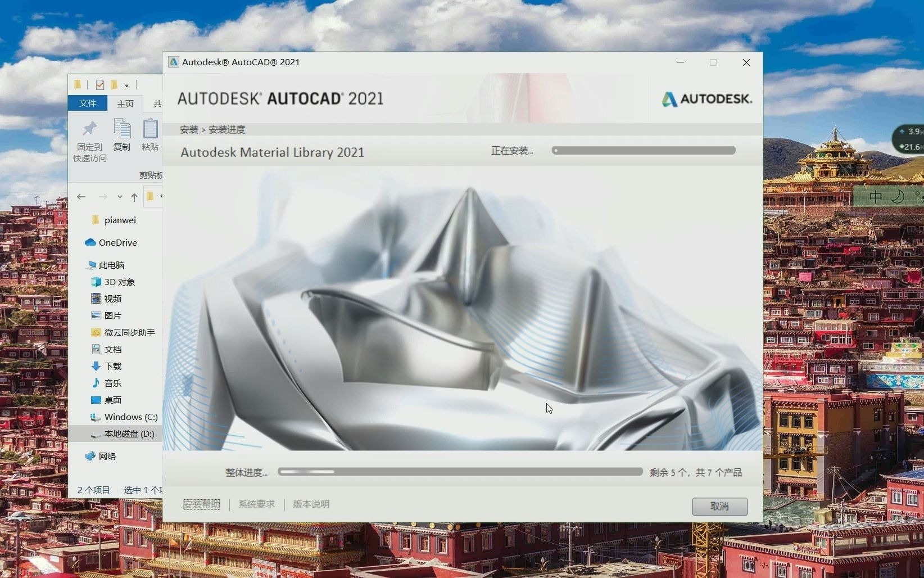Click the up-one-level arrow
Image resolution: width=924 pixels, height=578 pixels.
(x=134, y=196)
